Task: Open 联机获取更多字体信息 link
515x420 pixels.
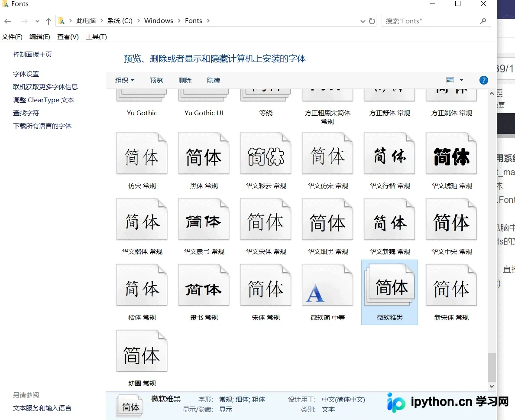Action: pos(45,87)
